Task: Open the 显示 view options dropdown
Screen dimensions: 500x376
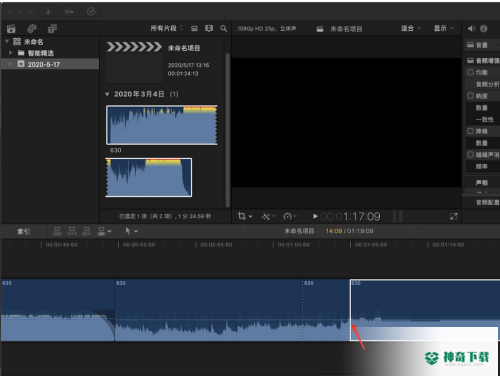Action: point(444,28)
